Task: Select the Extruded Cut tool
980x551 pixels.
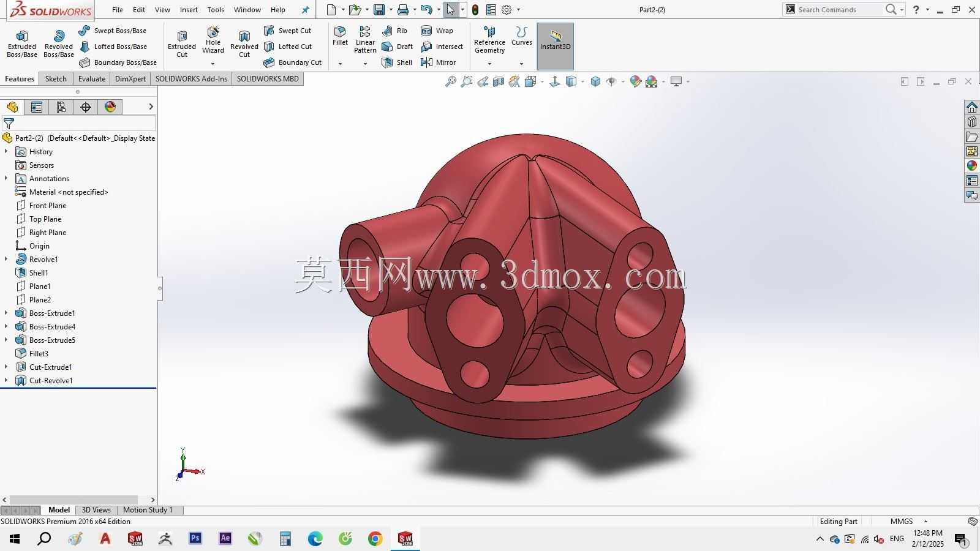Action: 182,44
